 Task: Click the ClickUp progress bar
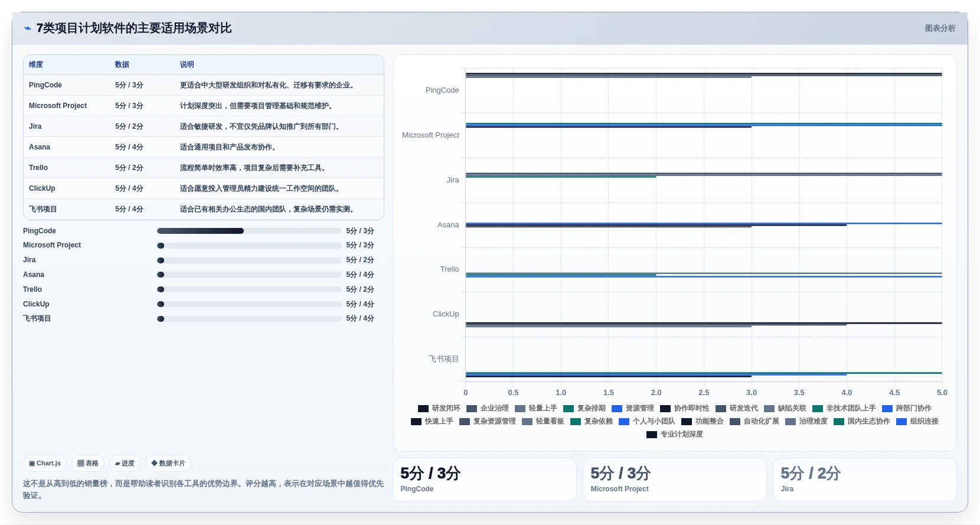tap(249, 304)
